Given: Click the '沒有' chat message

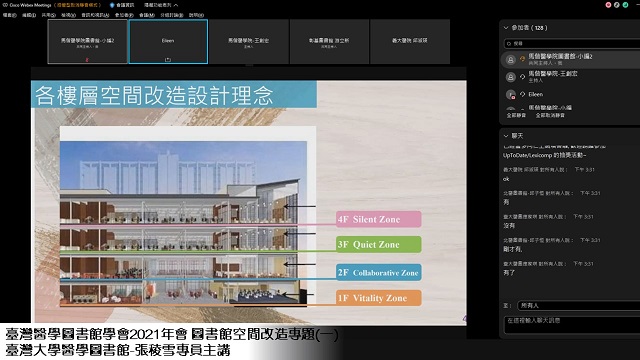Looking at the screenshot, I should tap(509, 225).
